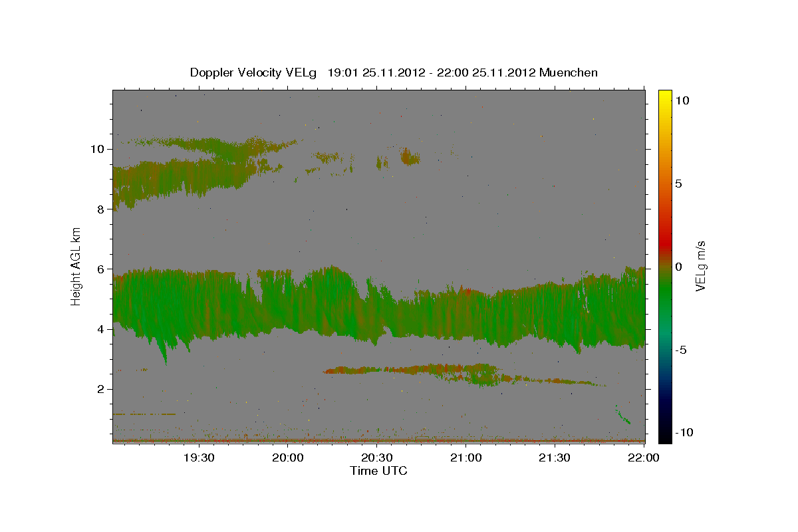
Task: Click the colorbar value 10 label
Action: pos(682,100)
